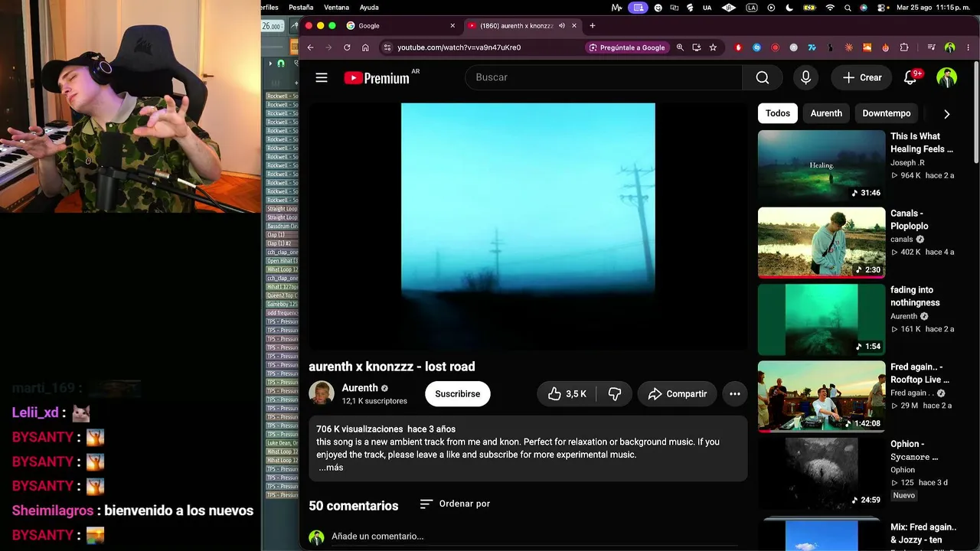Open Ophion - Sycamore video thumbnail

822,473
